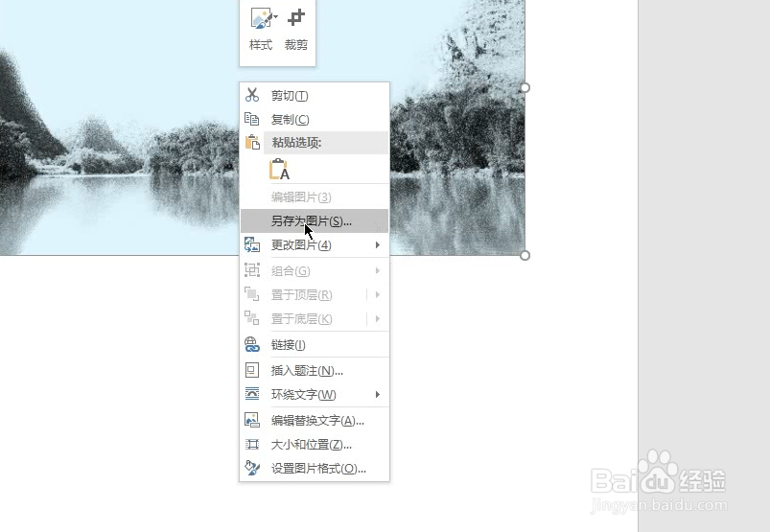This screenshot has width=770, height=532.
Task: Click the greyed 置于顶层(R) entry
Action: (315, 295)
